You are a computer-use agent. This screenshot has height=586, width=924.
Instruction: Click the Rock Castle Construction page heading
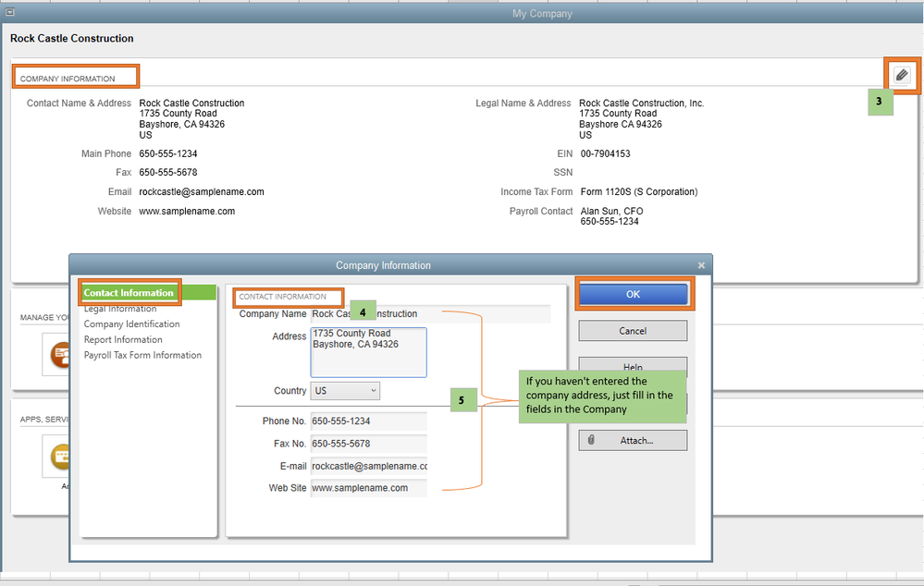pos(72,38)
